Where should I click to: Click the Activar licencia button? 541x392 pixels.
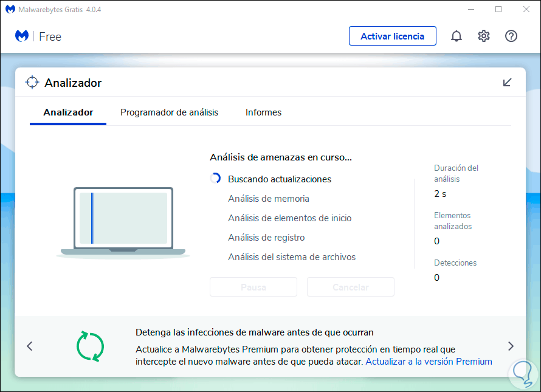(x=392, y=36)
